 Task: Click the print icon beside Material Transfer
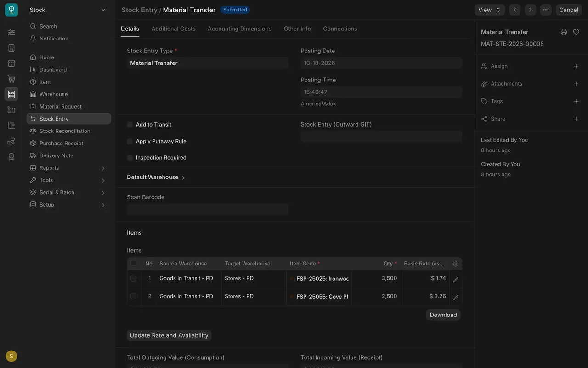(564, 32)
